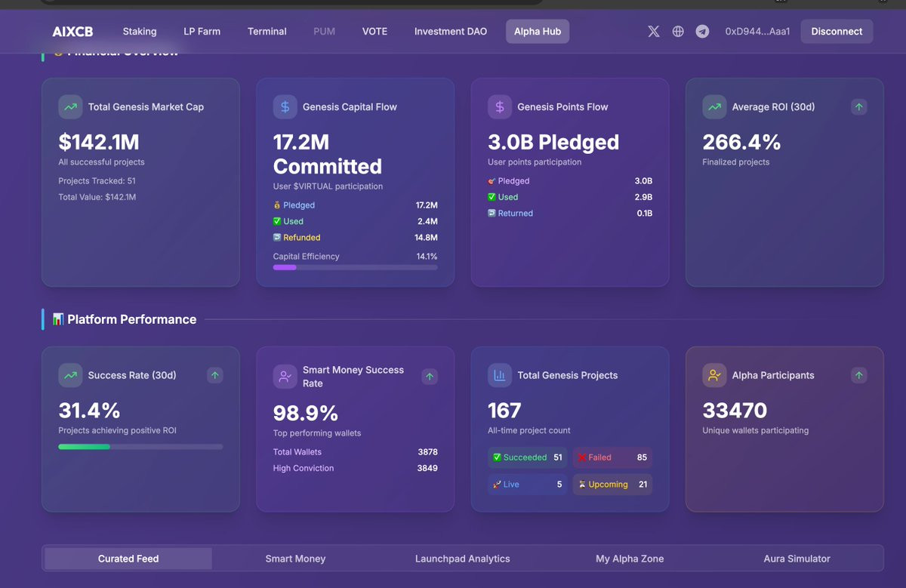Click the up arrow badge on Alpha Participants card
The width and height of the screenshot is (906, 588).
click(858, 375)
